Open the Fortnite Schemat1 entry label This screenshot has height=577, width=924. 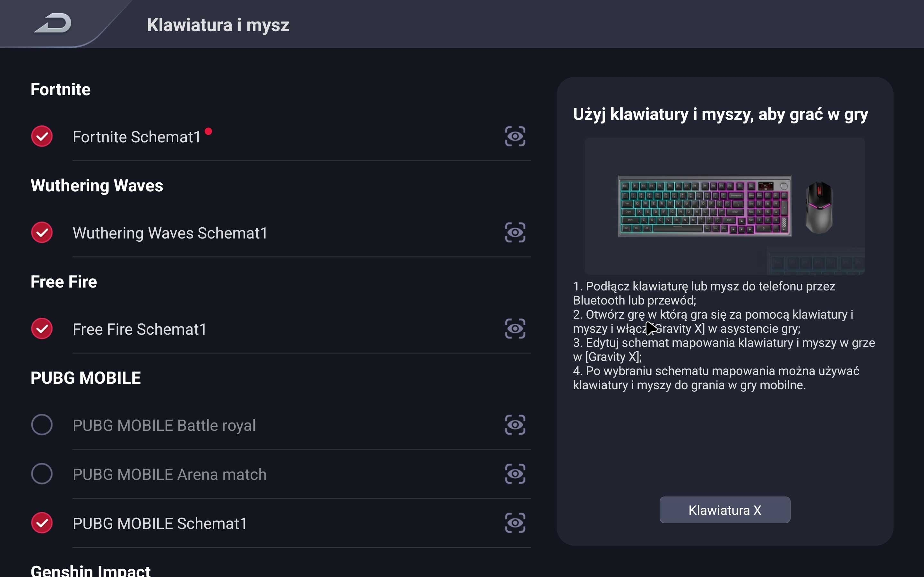point(136,137)
